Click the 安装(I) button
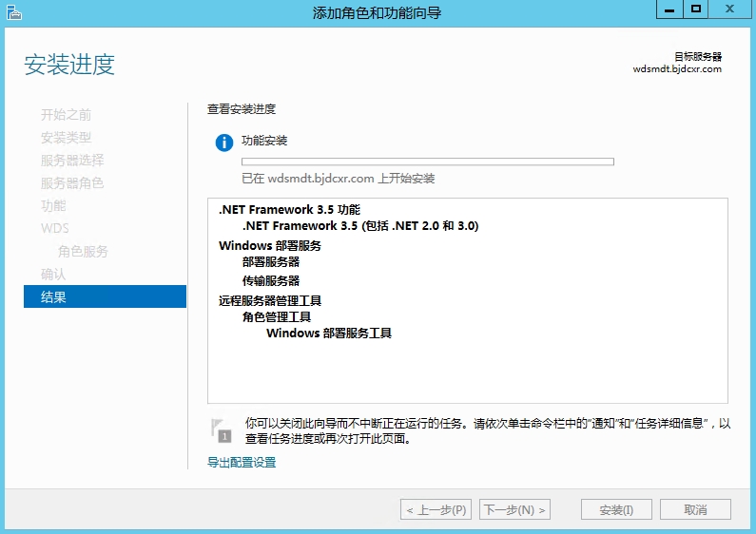756x534 pixels. pyautogui.click(x=616, y=510)
